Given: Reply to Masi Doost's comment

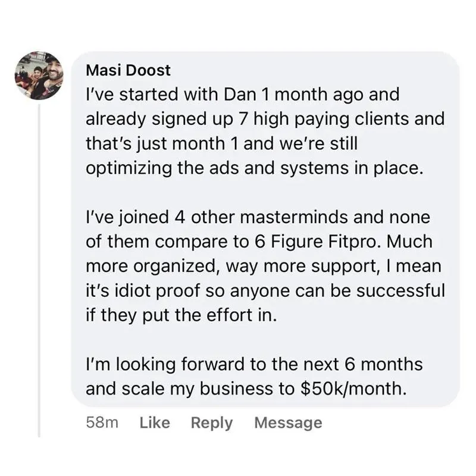Looking at the screenshot, I should coord(212,423).
